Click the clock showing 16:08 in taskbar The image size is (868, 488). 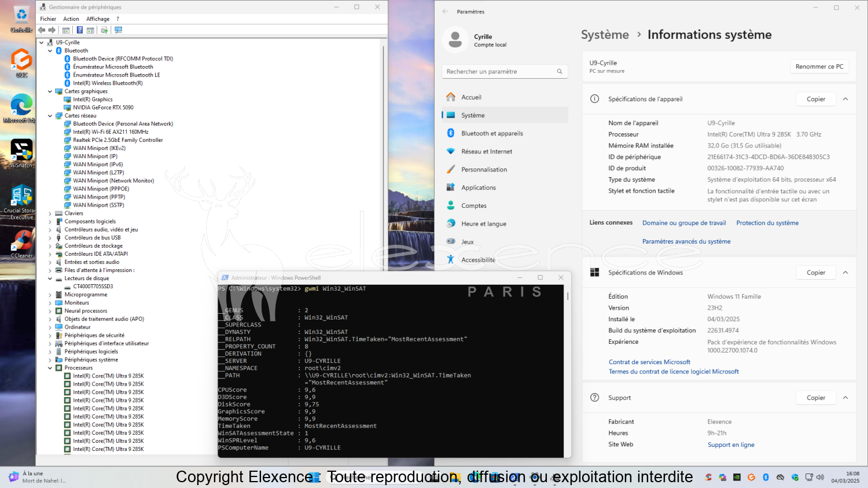[x=845, y=478]
